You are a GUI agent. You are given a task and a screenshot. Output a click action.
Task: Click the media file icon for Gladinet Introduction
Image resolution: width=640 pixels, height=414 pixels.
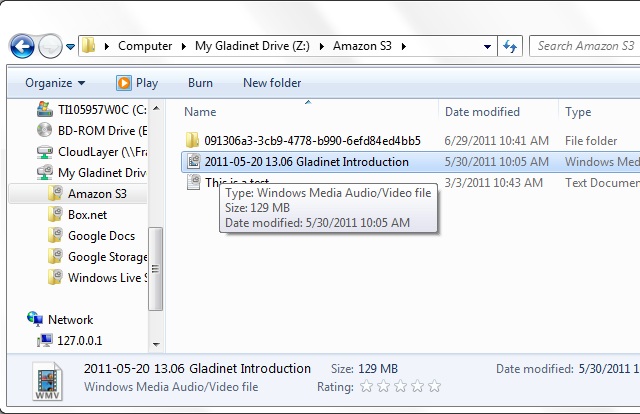(193, 161)
